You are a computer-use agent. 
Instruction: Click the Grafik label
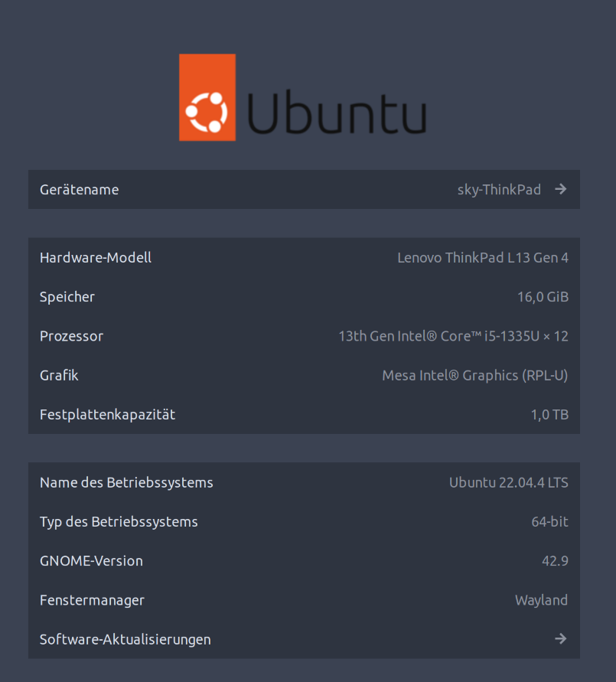[59, 375]
